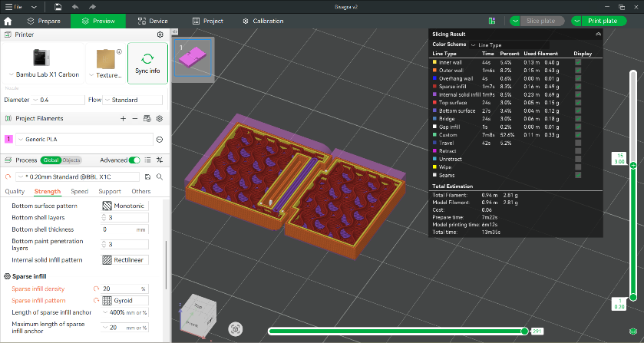This screenshot has width=644, height=343.
Task: Enable Travel display checkbox
Action: 578,143
